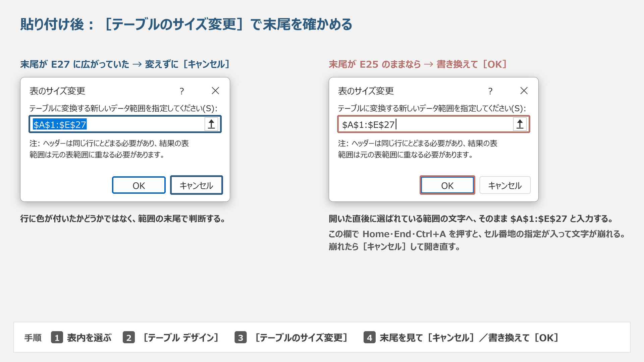Viewport: 644px width, 362px height.
Task: Click help question mark in left dialog
Action: coord(182,91)
